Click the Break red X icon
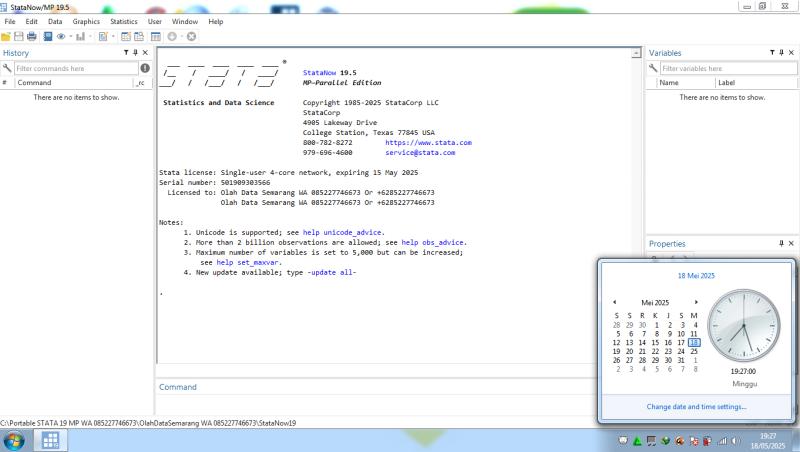This screenshot has height=452, width=800. pyautogui.click(x=191, y=36)
